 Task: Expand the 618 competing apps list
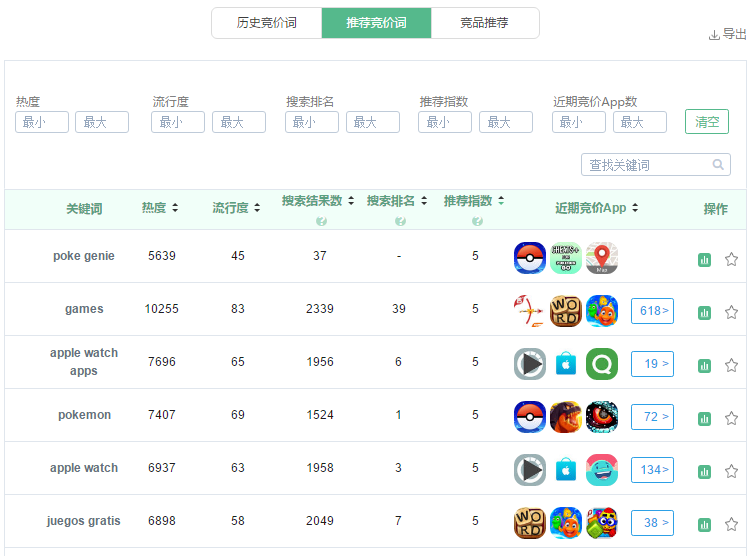click(652, 311)
